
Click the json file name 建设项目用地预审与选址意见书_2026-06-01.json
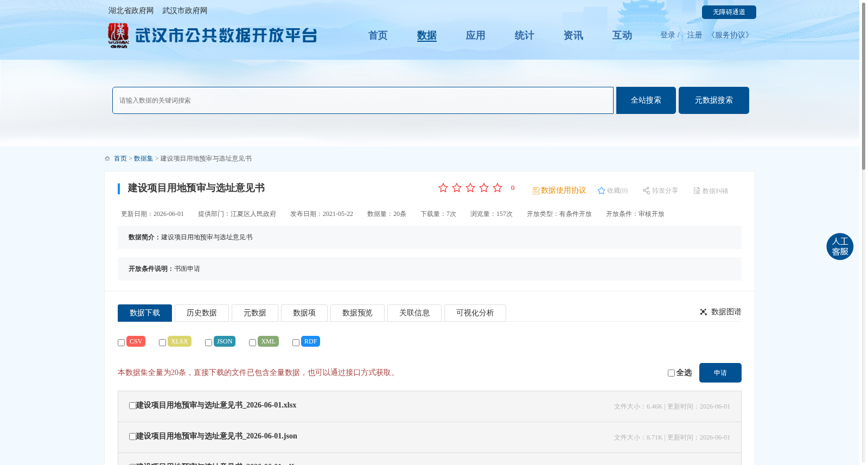pos(217,436)
